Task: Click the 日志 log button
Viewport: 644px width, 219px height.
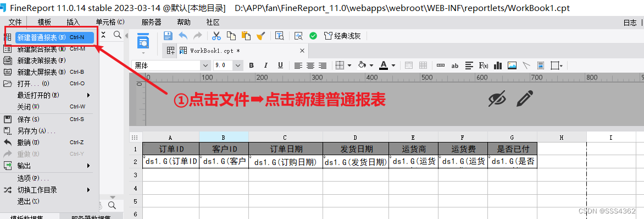Action: (630, 23)
